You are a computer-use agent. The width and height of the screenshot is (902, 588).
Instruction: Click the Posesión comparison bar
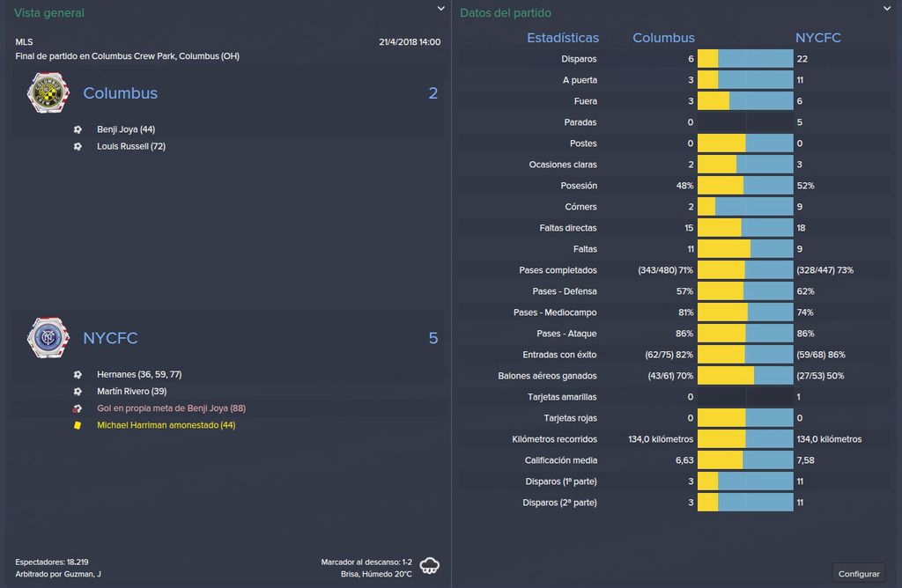(x=745, y=186)
